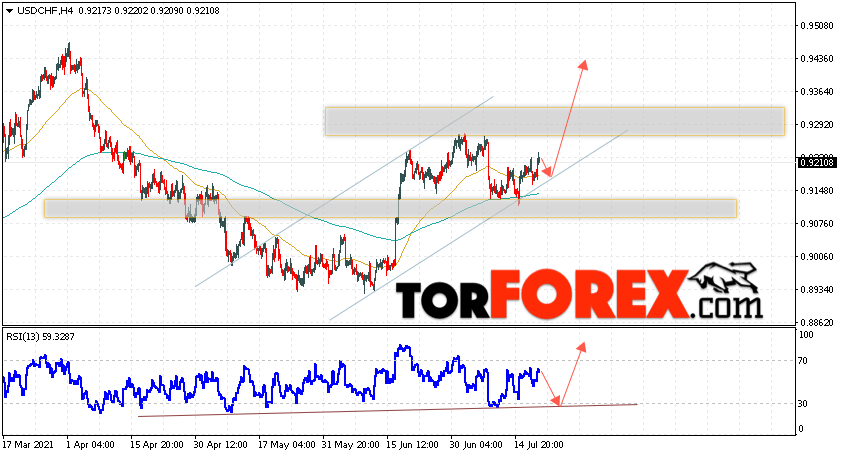Screen dimensions: 841x456
Task: Select the OHLC values 0.92173 0.92202 text
Action: click(x=113, y=10)
